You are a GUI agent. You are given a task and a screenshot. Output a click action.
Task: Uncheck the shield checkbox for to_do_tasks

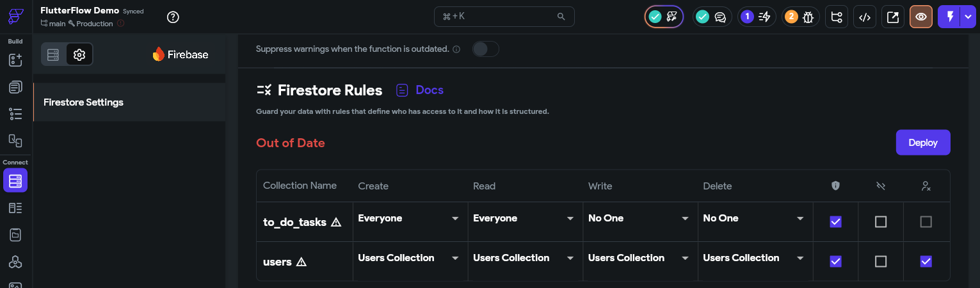835,222
